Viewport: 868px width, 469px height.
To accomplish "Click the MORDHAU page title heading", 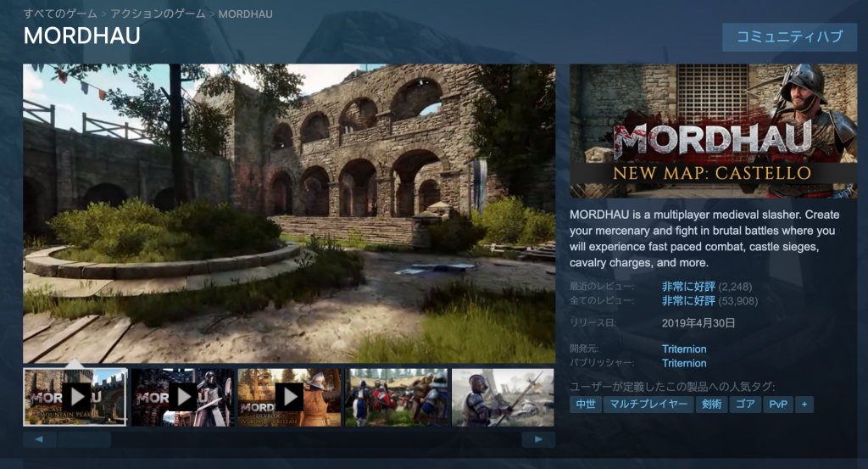I will coord(82,36).
